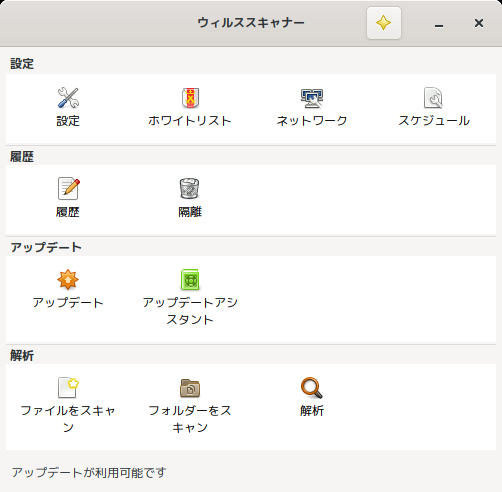The height and width of the screenshot is (492, 502).
Task: Click the アップデートアシスタント text label
Action: click(190, 311)
